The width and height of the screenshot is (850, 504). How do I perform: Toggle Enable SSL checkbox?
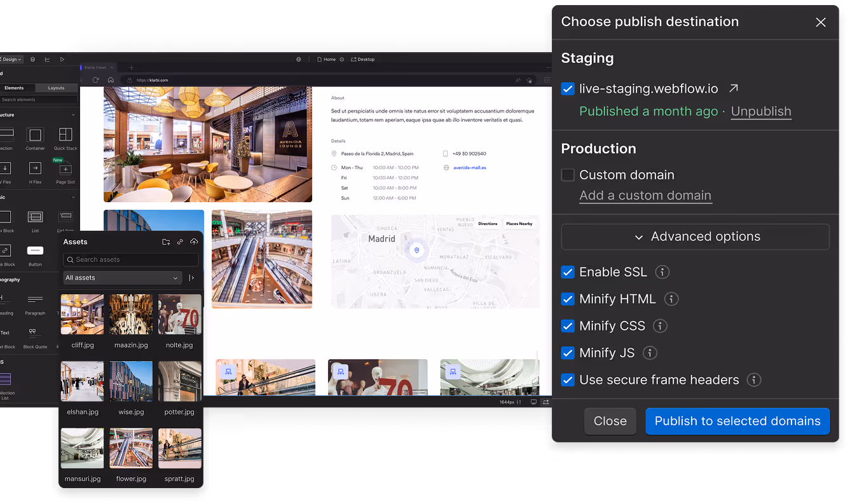click(568, 272)
